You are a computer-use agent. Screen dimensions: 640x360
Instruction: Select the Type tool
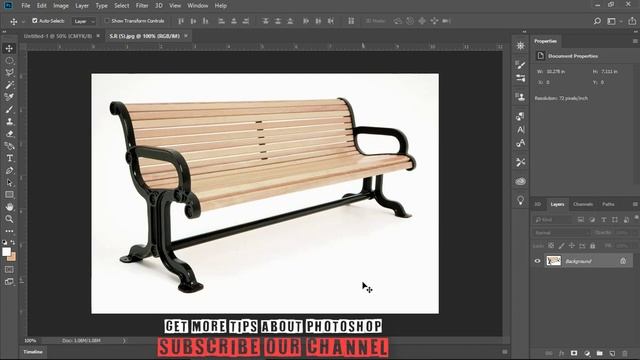click(x=9, y=158)
